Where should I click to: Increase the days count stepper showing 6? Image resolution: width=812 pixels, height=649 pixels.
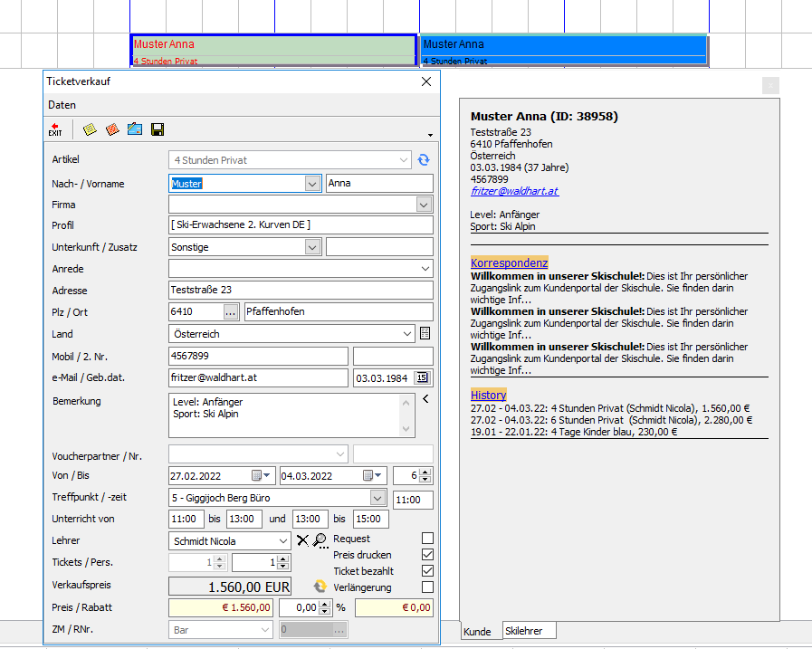click(x=425, y=472)
